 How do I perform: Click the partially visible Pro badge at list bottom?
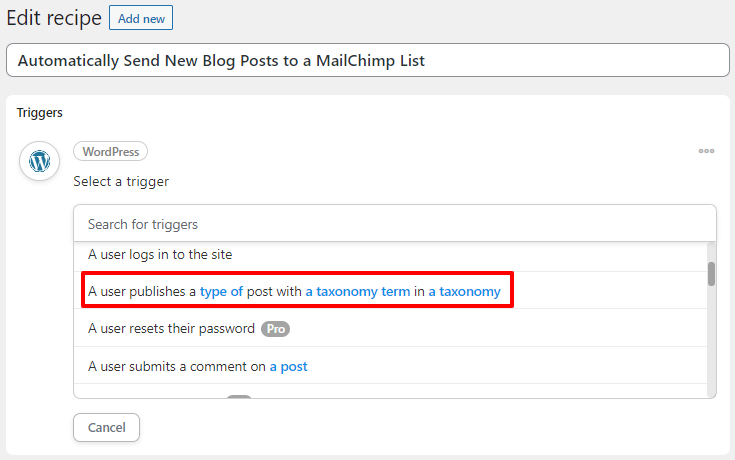coord(239,397)
